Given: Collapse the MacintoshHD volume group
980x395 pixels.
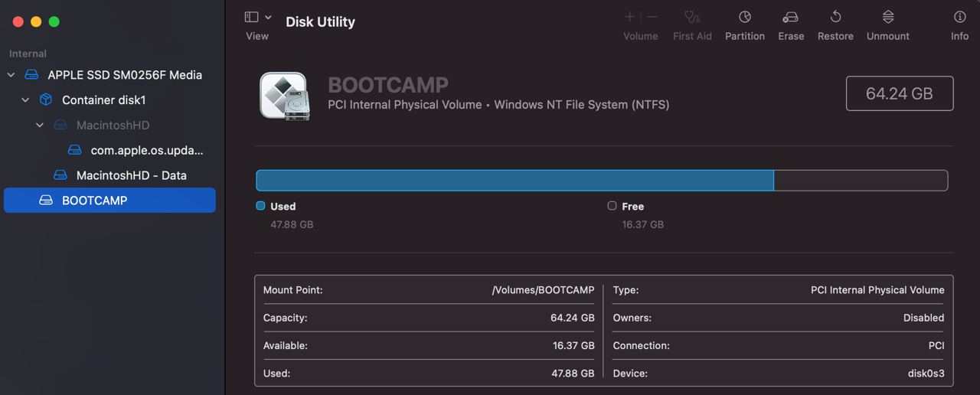Looking at the screenshot, I should (40, 126).
